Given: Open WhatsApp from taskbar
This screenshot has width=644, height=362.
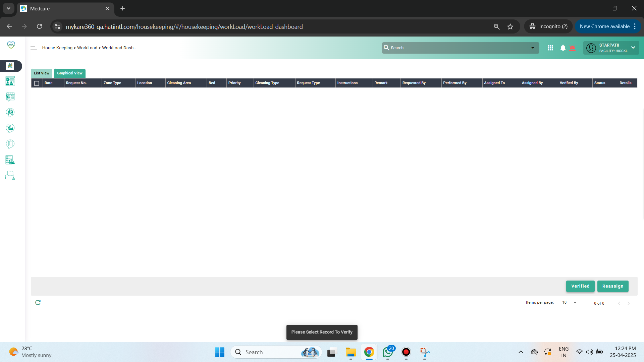Looking at the screenshot, I should click(388, 352).
